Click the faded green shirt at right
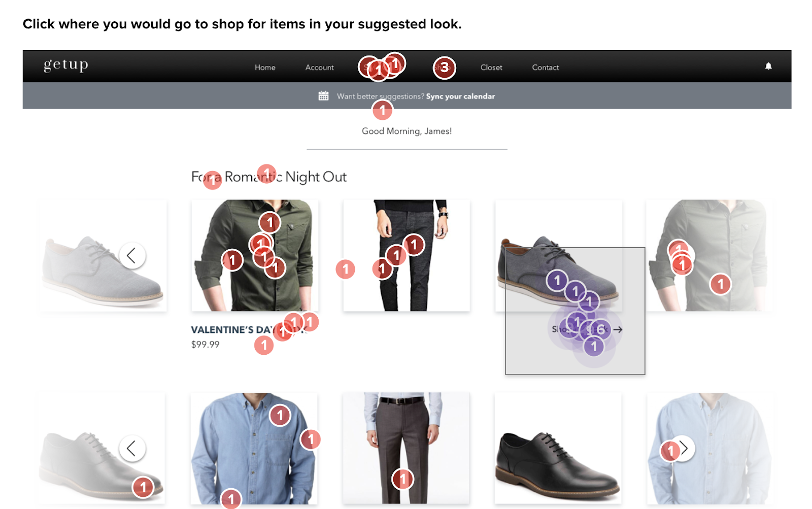The width and height of the screenshot is (812, 509). [x=709, y=255]
